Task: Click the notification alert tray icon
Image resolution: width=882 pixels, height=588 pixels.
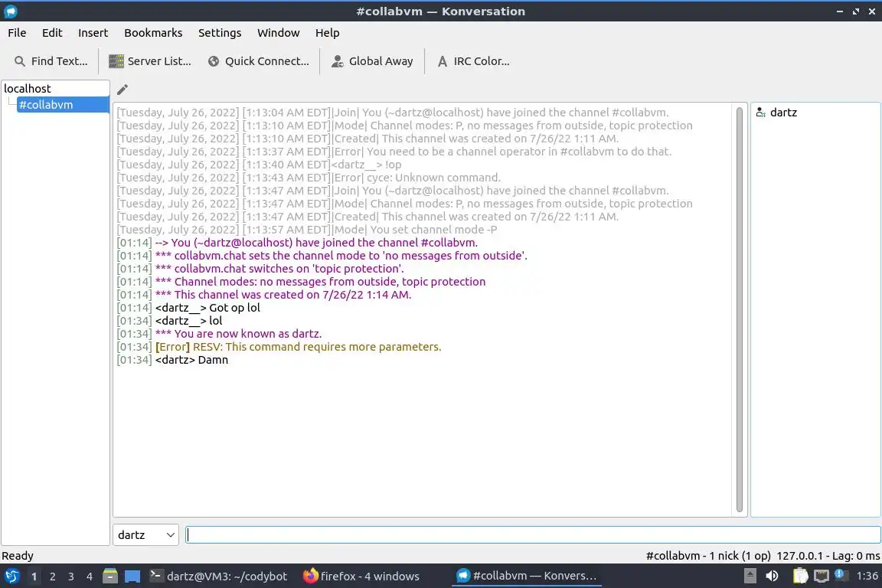Action: 841,575
